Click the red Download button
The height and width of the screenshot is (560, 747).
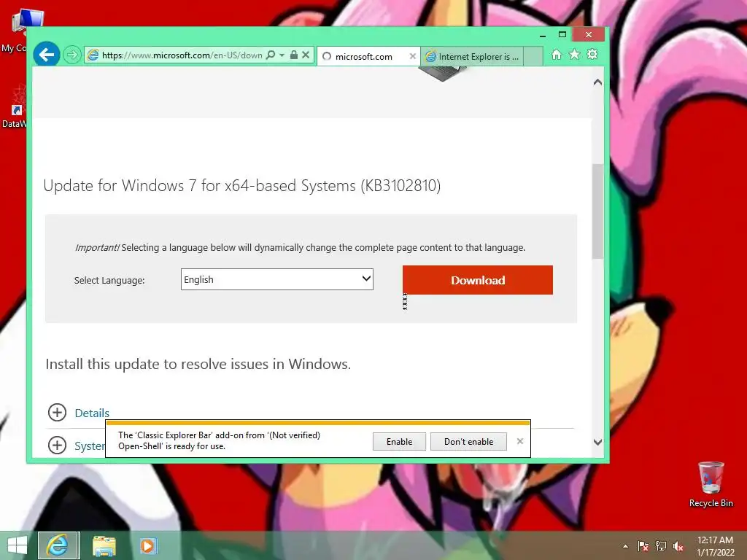click(x=478, y=280)
